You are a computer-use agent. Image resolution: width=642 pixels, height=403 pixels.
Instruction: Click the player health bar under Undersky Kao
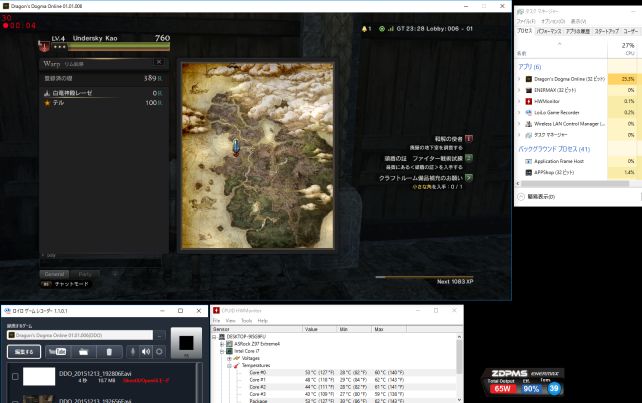[x=119, y=47]
